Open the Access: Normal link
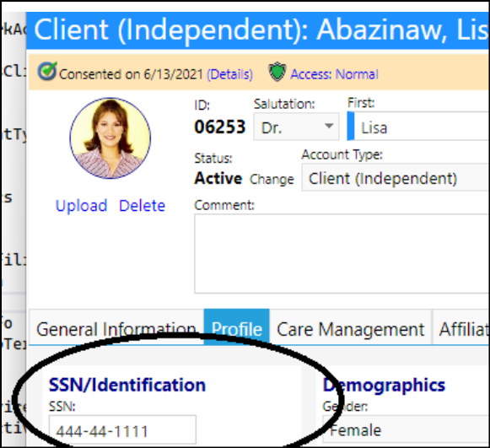The image size is (490, 448). pyautogui.click(x=334, y=74)
